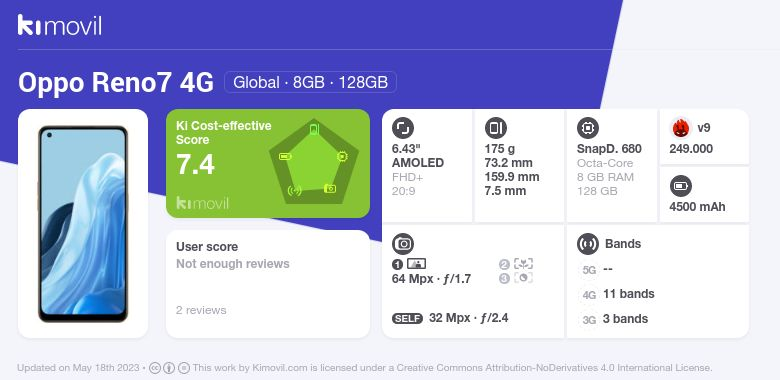Open the 2 reviews link

(201, 310)
